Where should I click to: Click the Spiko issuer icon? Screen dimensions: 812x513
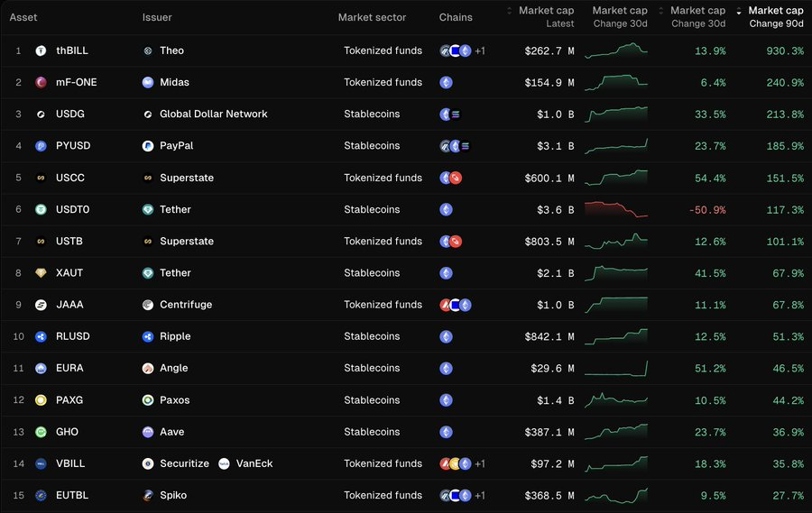148,495
